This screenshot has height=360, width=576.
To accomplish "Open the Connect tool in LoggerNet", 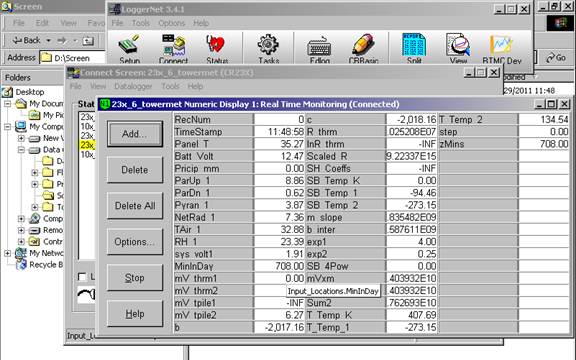I will [x=173, y=48].
